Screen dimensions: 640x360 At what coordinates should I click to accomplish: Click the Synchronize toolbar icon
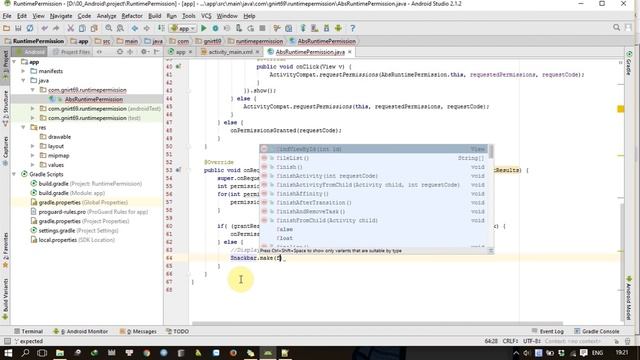tap(30, 28)
